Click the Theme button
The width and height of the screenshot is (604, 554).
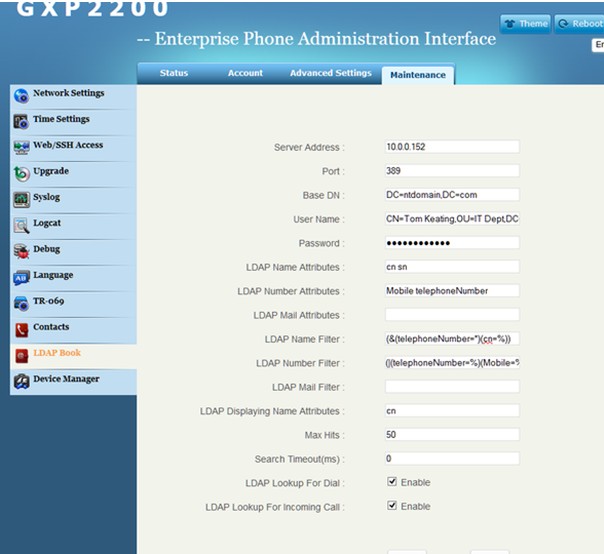525,24
